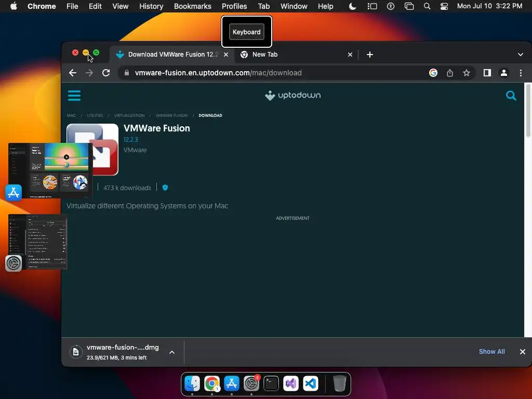Expand the download item options chevron
Viewport: 532px width, 399px height.
(x=172, y=352)
